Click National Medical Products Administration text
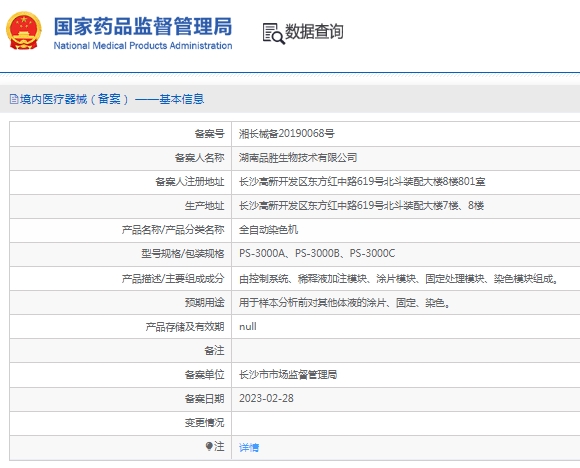The image size is (580, 468). (x=143, y=46)
